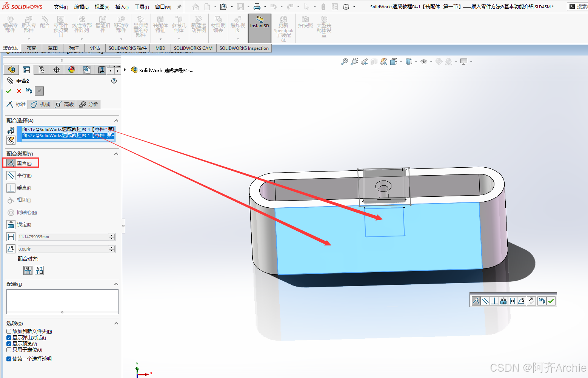Screen dimensions: 588x378
Task: Toggle the pushpin keep-visible button
Action: 39,91
